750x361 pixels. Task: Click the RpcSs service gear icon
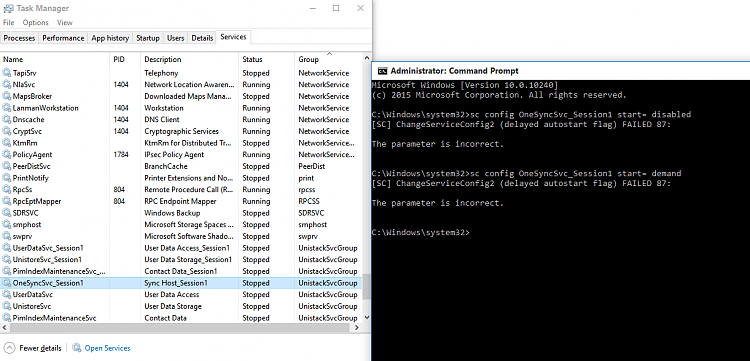(x=6, y=189)
